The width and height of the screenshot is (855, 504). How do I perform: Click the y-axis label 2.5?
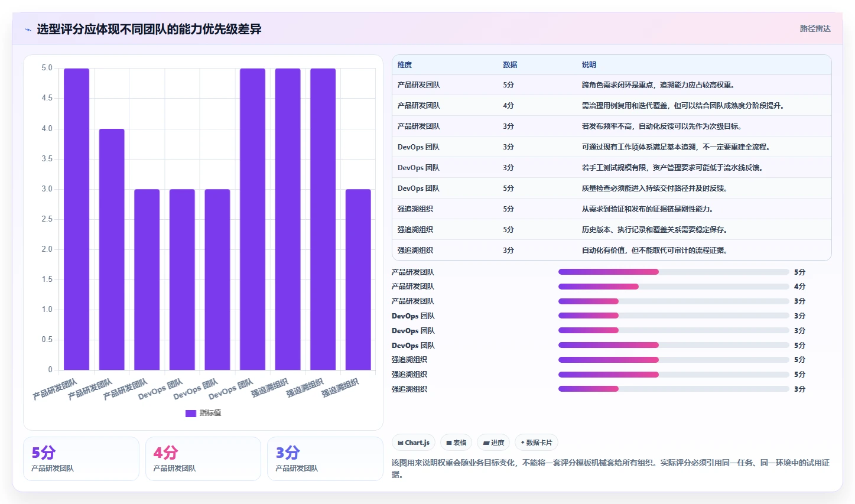tap(47, 219)
